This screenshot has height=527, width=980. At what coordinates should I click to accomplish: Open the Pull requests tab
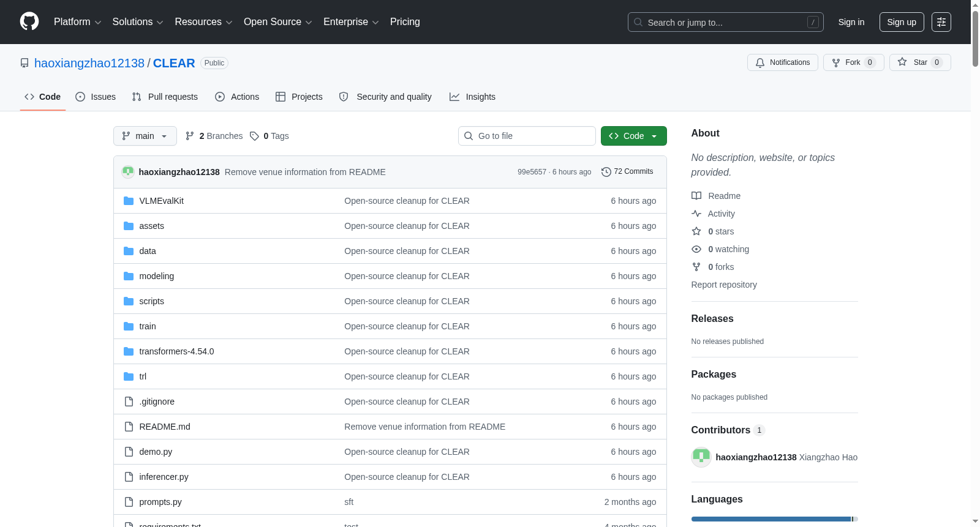(165, 97)
